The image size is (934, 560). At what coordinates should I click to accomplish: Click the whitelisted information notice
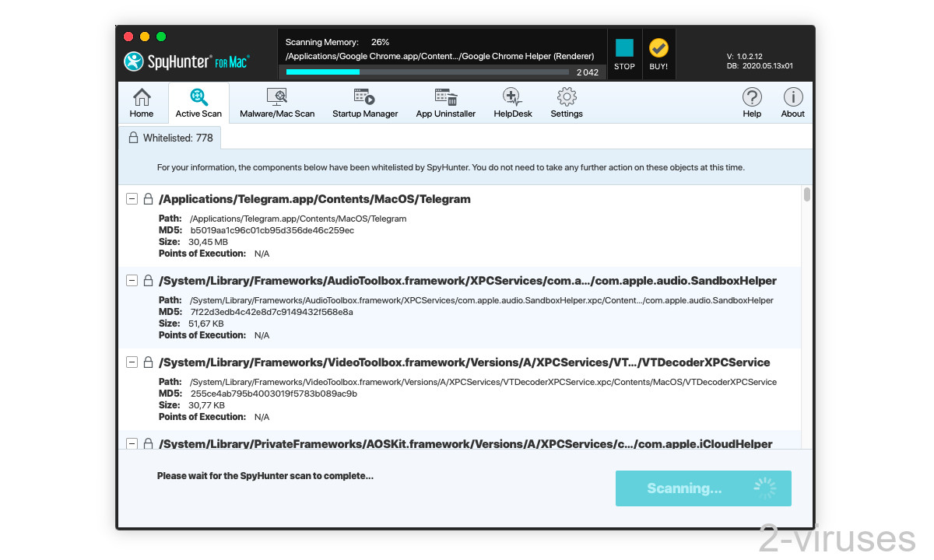coord(451,167)
